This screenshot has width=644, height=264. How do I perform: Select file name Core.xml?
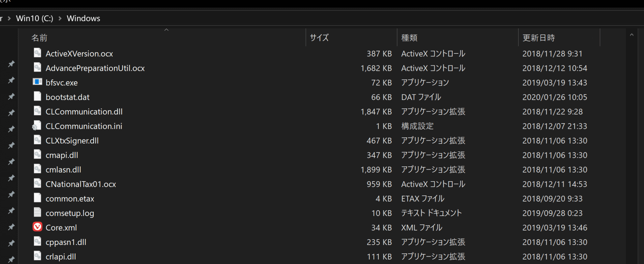(x=61, y=228)
